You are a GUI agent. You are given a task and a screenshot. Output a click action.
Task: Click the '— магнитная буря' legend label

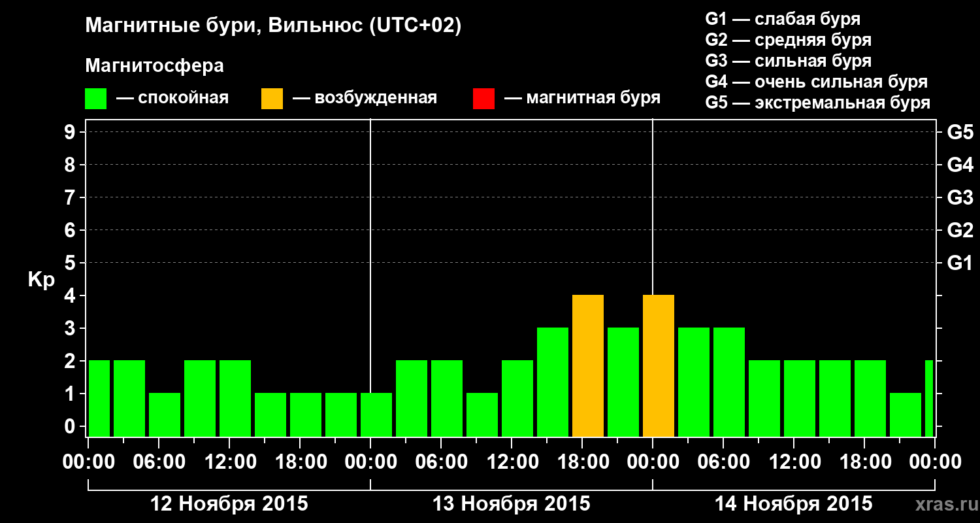click(583, 98)
